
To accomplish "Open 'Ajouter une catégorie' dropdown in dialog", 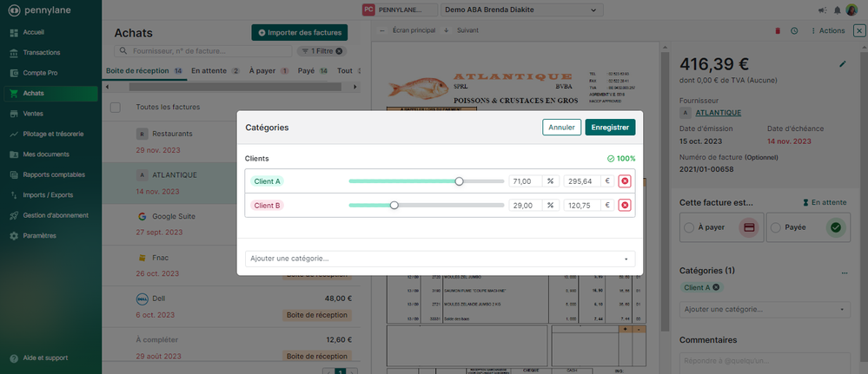I will 440,259.
